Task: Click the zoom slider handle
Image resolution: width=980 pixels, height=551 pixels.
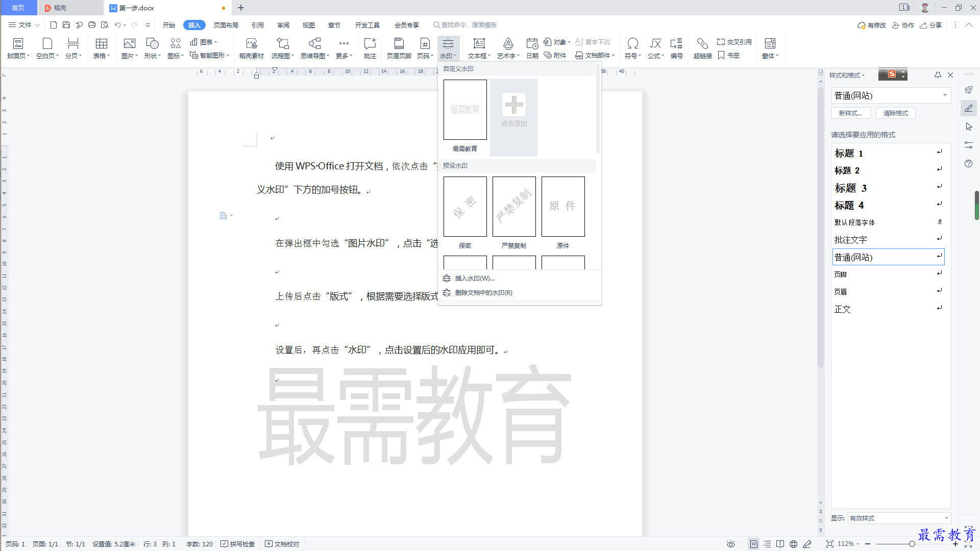Action: (x=912, y=544)
